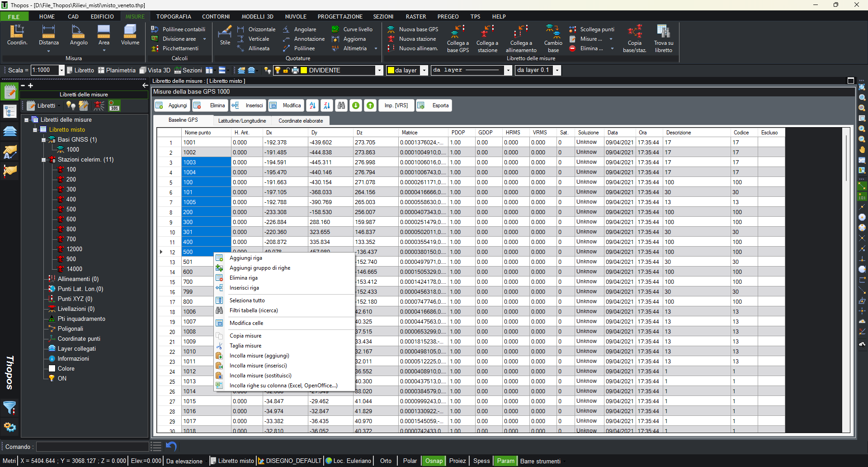Click Collega a allineamento icon

click(x=521, y=39)
